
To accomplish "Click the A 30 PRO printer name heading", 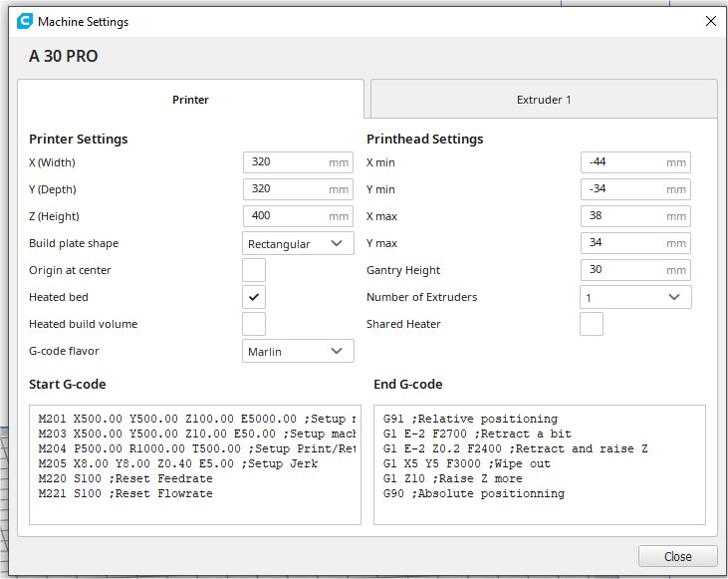I will [63, 56].
